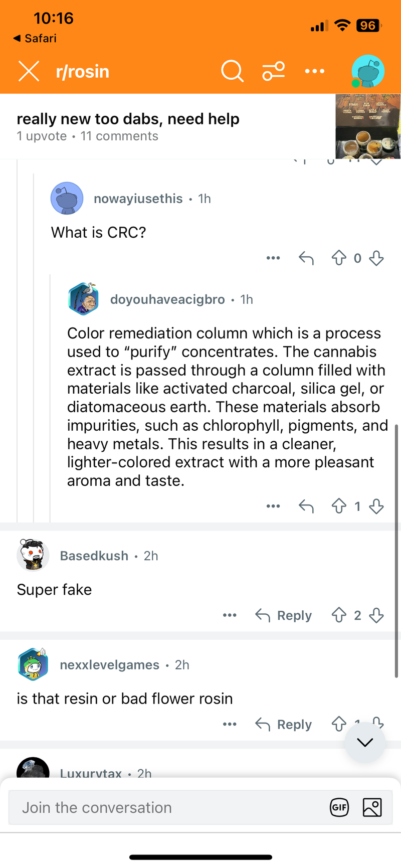The height and width of the screenshot is (868, 401).
Task: Reply to Basedkush's "Super fake" comment
Action: tap(284, 615)
